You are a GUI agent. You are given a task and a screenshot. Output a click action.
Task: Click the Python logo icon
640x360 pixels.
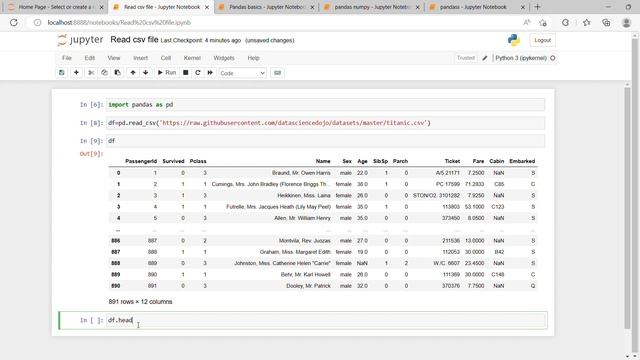(514, 40)
